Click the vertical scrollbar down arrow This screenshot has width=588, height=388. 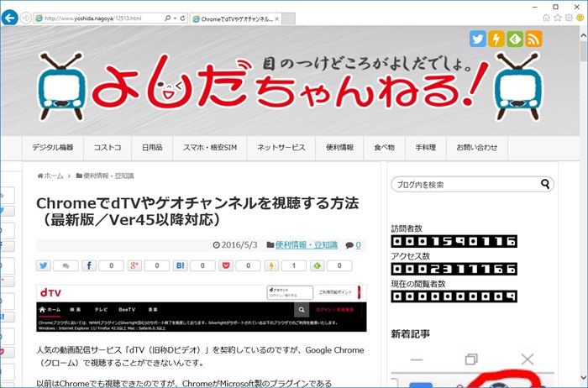[x=584, y=377]
